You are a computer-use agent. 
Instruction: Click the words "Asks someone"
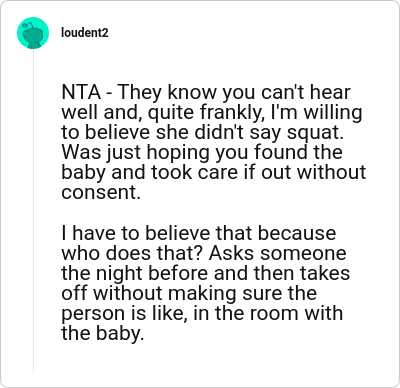(x=278, y=253)
